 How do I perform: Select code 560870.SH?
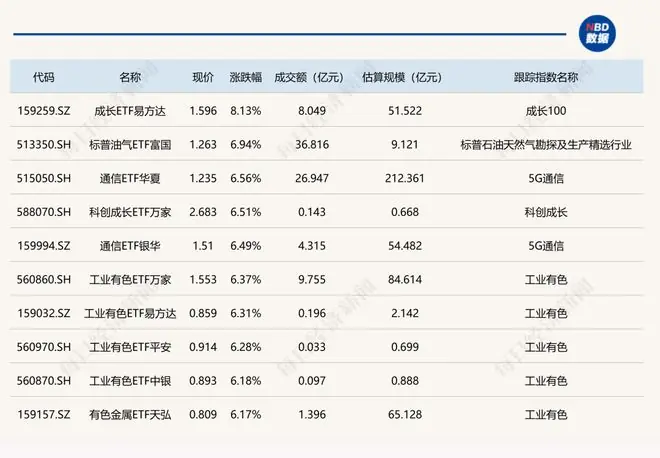point(44,381)
